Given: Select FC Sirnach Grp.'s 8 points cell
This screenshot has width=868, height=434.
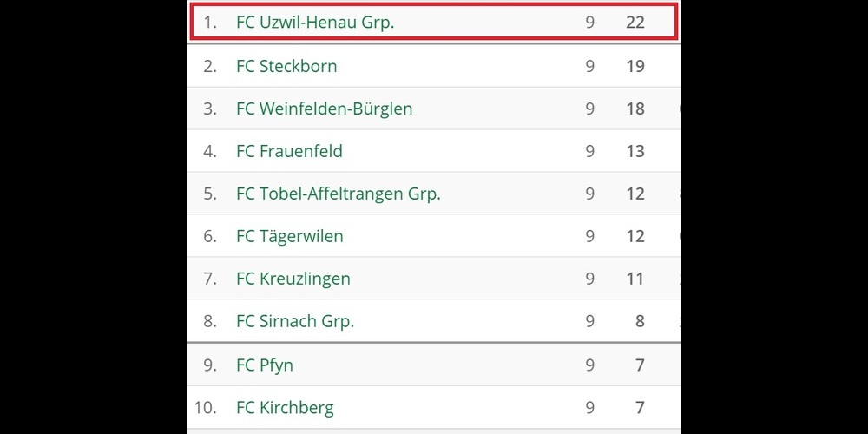Looking at the screenshot, I should coord(640,321).
